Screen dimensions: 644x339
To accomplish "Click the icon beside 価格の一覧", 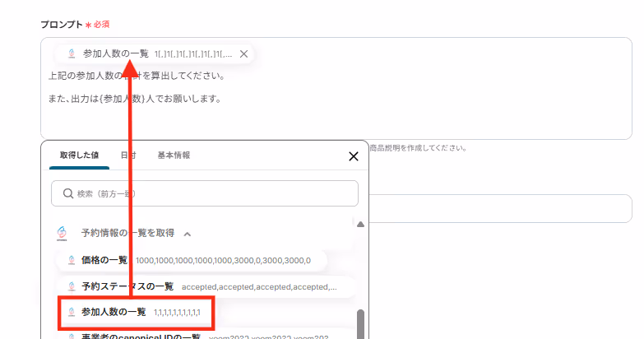I will [72, 260].
